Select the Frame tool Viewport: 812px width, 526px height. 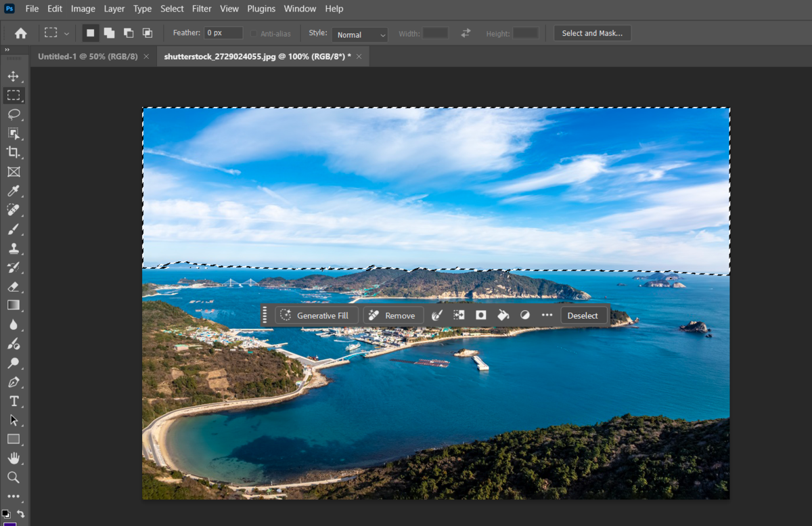[14, 172]
